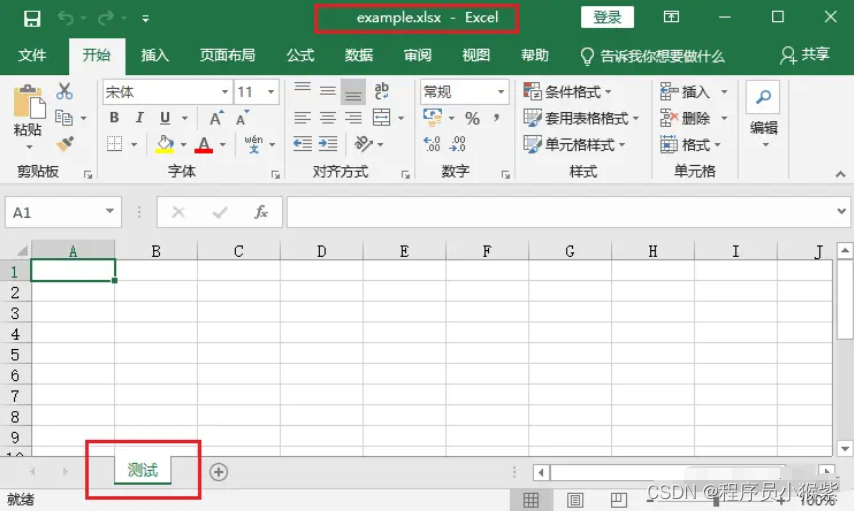Open 套用表格格式 table format menu

tap(581, 118)
